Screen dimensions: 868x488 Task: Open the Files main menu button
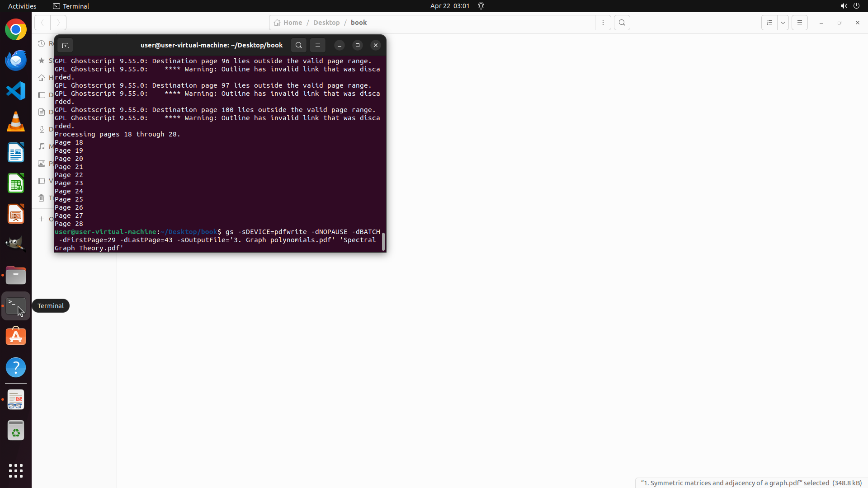(799, 23)
